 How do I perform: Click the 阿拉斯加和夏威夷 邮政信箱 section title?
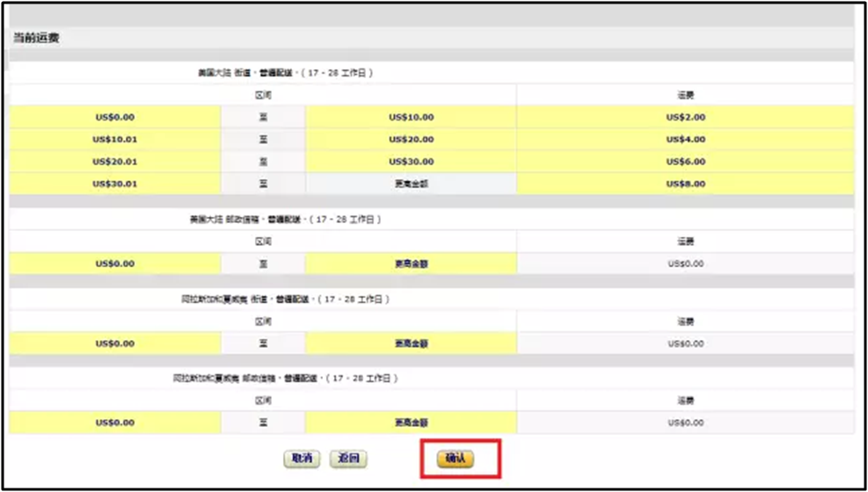click(x=285, y=379)
